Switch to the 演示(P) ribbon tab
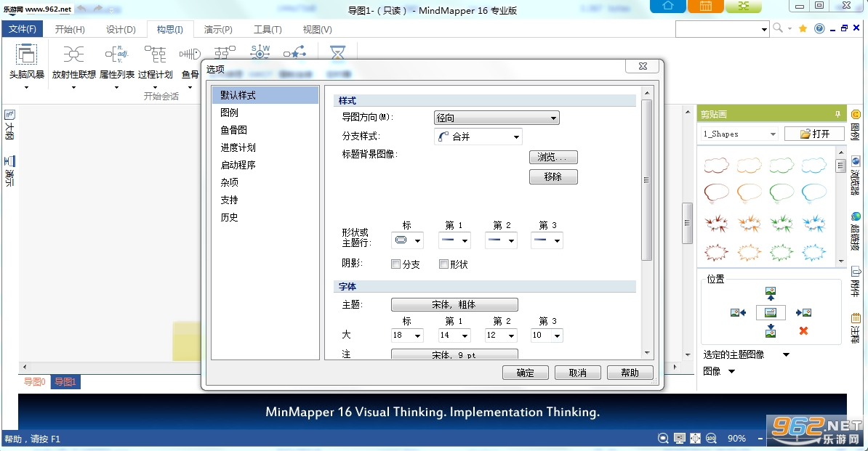 [218, 29]
